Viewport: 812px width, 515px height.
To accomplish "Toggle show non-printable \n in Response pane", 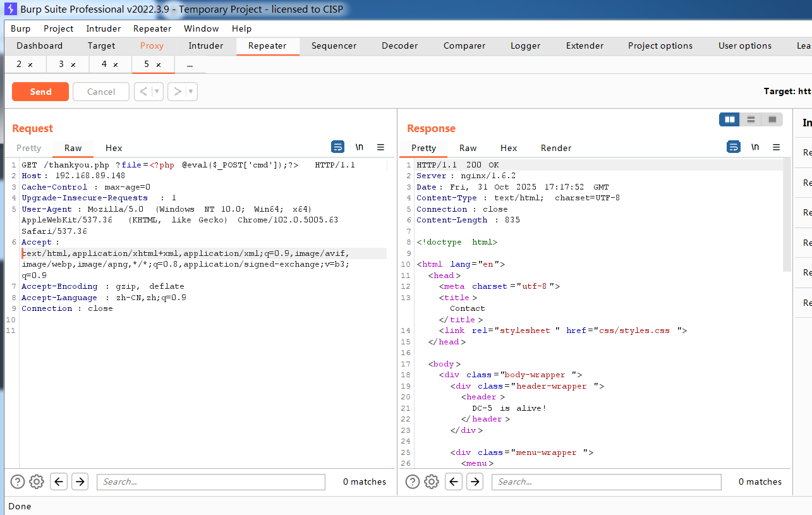I will [755, 147].
